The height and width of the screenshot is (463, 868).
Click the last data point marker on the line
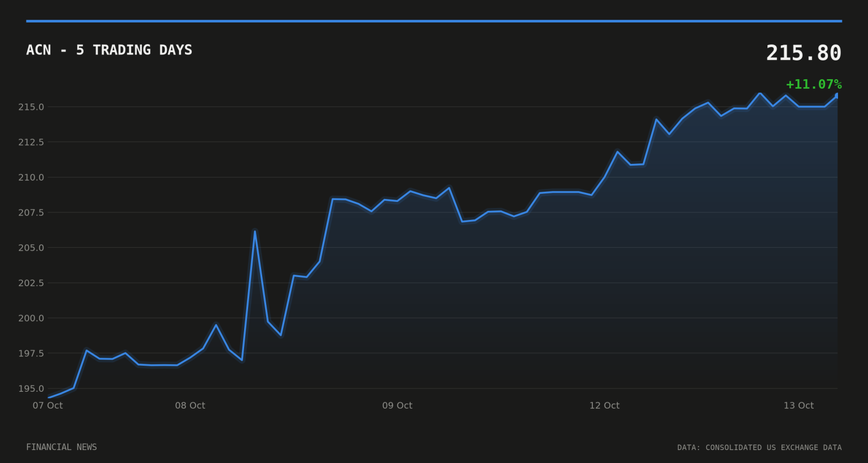pyautogui.click(x=837, y=96)
